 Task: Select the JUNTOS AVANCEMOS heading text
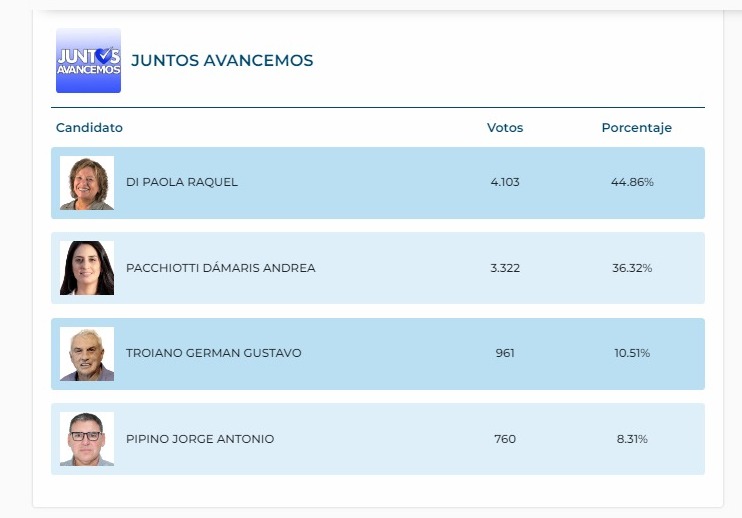(222, 61)
